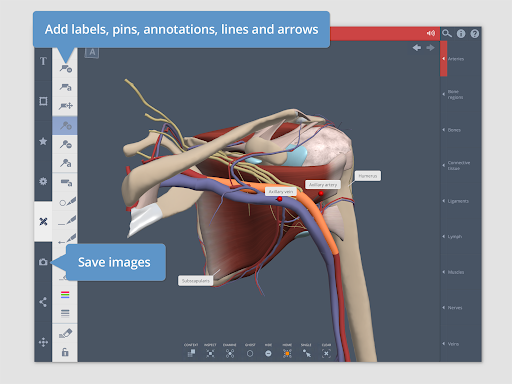Open the crop frame sidebar tab
This screenshot has width=512, height=384.
coord(43,101)
